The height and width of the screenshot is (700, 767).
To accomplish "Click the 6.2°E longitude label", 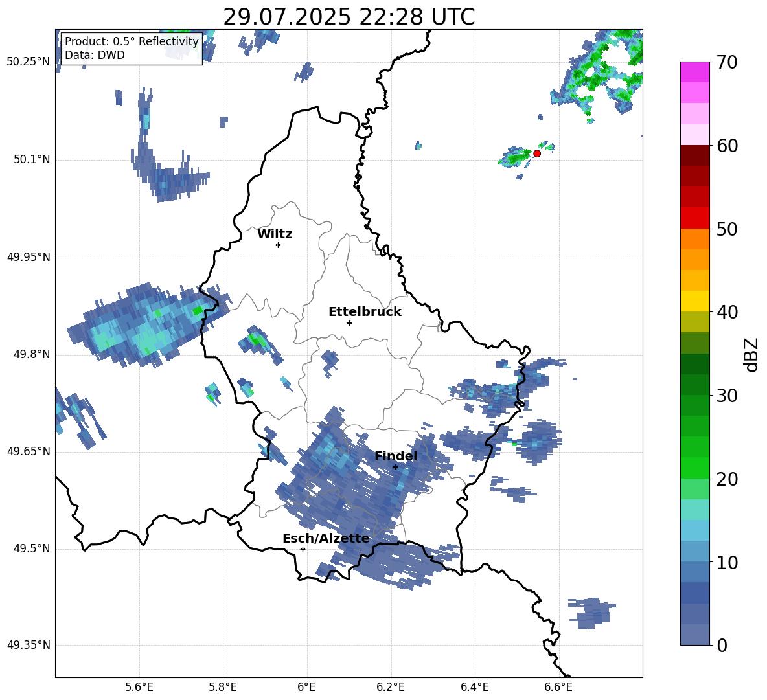I will pos(391,687).
